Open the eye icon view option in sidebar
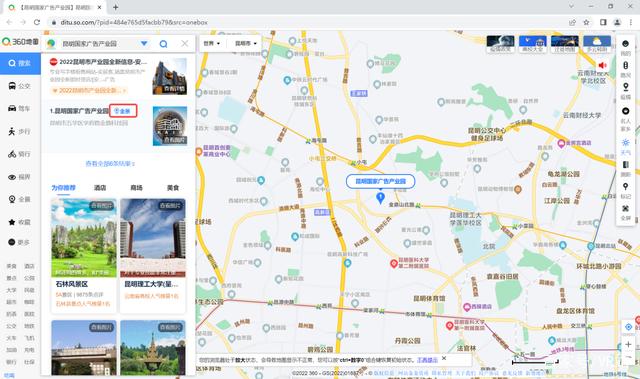The image size is (640, 379). (x=20, y=177)
